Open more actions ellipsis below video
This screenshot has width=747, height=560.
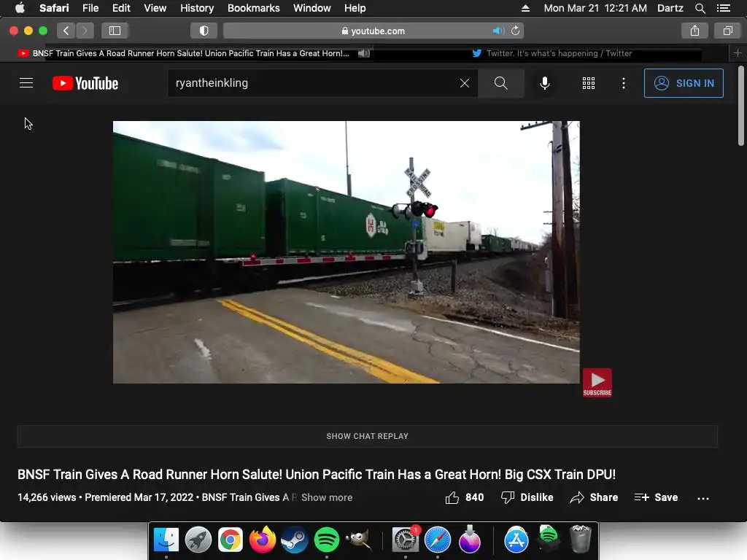[703, 498]
